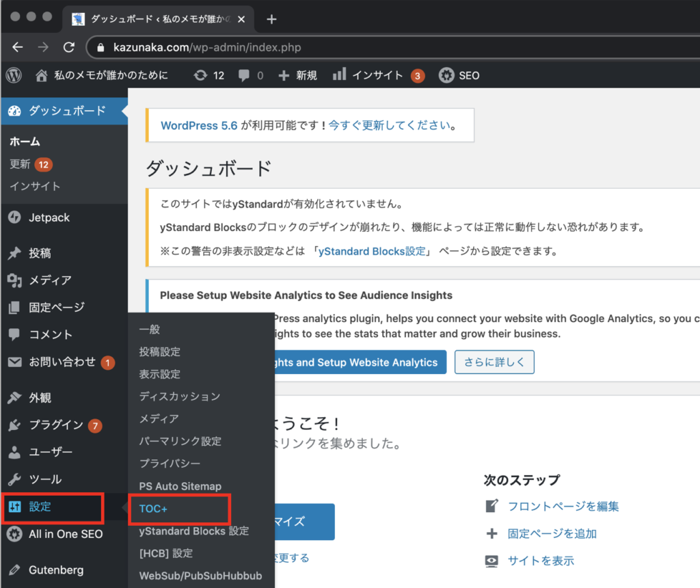Click the Comments bubble icon in sidebar

[15, 334]
